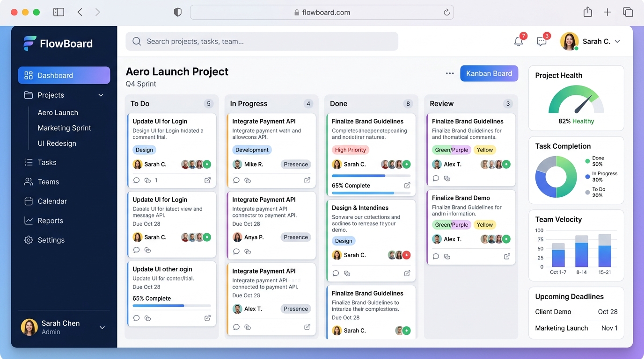This screenshot has height=359, width=644.
Task: Open the notifications bell
Action: pos(518,41)
